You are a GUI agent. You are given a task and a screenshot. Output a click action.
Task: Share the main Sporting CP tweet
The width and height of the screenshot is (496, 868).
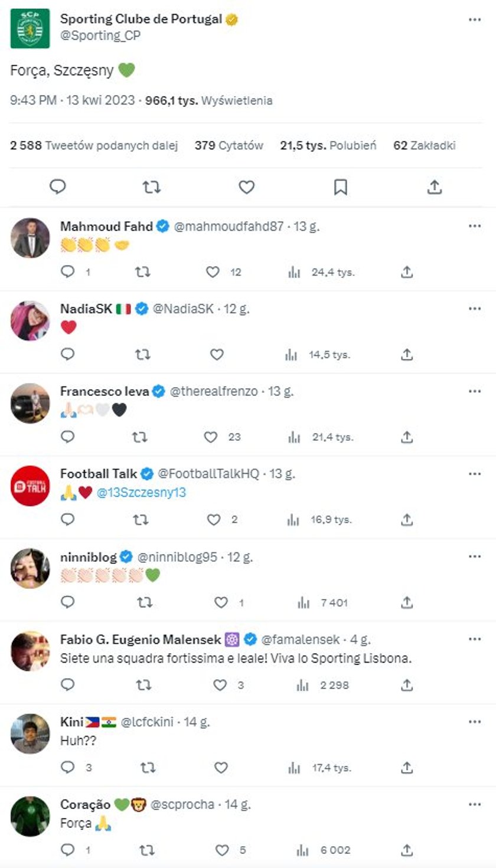click(435, 187)
